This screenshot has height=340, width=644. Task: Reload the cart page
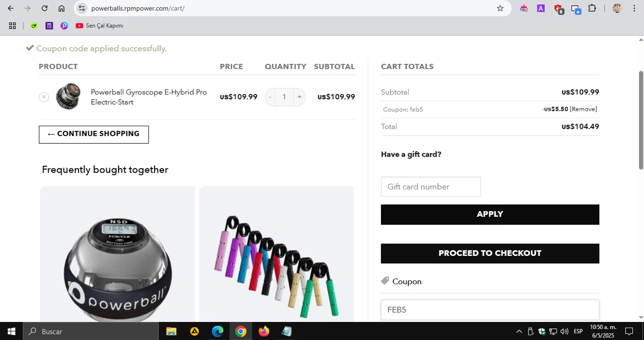[x=45, y=8]
